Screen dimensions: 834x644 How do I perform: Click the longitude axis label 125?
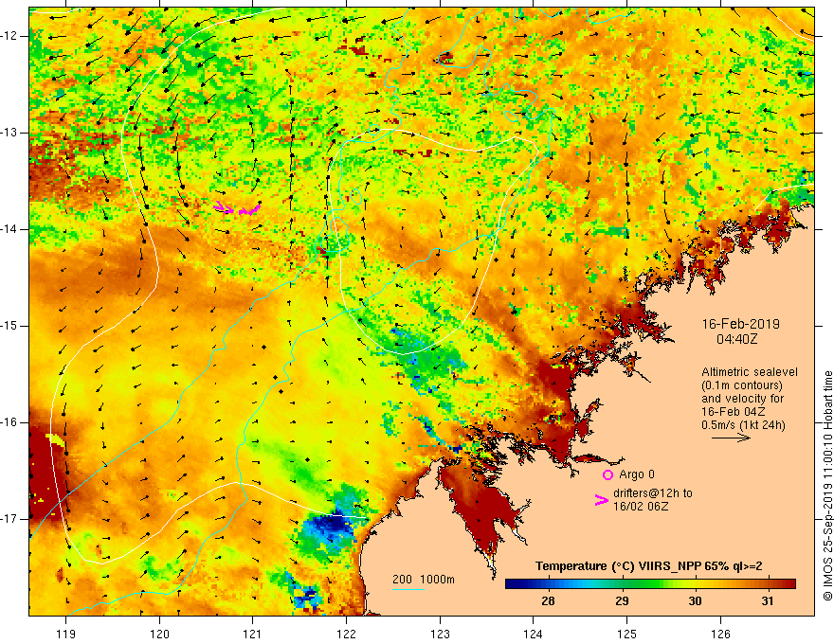click(627, 634)
